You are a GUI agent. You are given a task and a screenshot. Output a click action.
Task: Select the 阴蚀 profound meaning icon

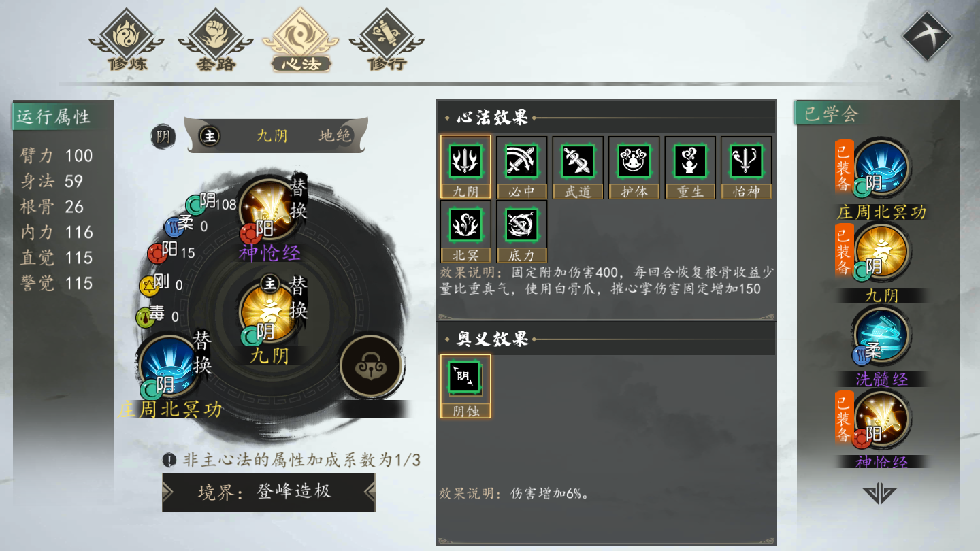click(x=465, y=386)
